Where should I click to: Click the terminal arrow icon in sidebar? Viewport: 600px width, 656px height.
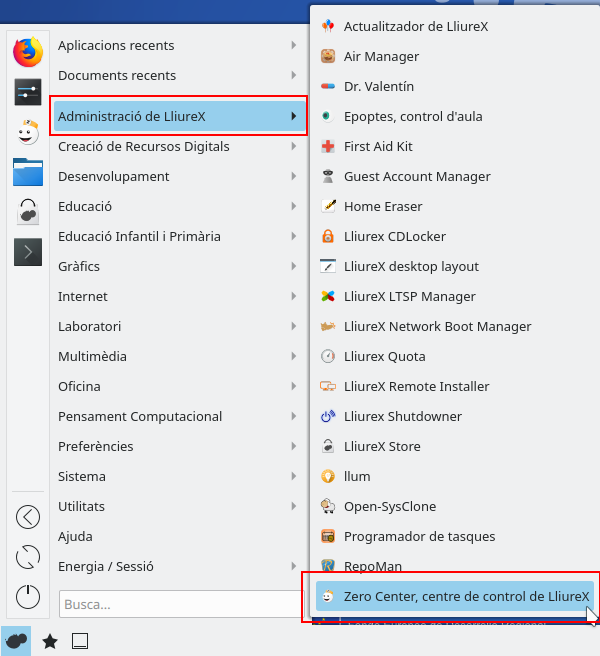pos(28,251)
